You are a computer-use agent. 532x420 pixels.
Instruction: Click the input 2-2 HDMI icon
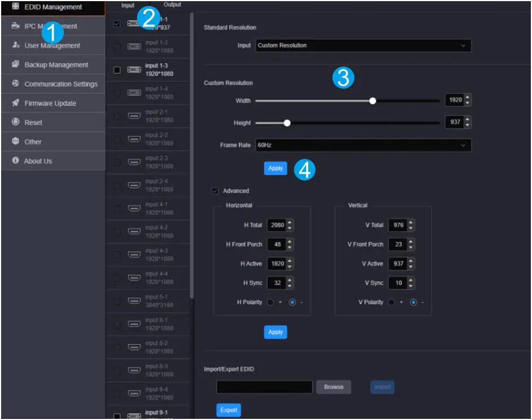click(x=134, y=139)
